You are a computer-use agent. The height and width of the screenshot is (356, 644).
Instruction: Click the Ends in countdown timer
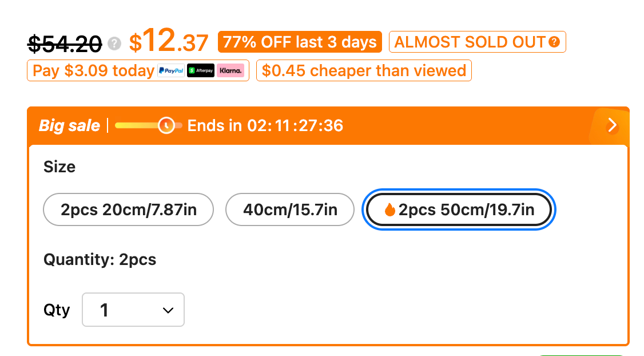[x=265, y=125]
